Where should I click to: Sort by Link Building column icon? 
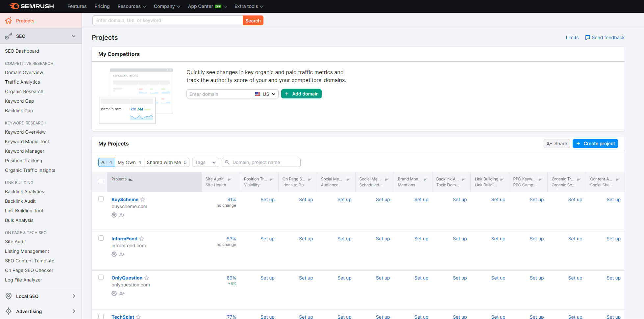point(502,179)
